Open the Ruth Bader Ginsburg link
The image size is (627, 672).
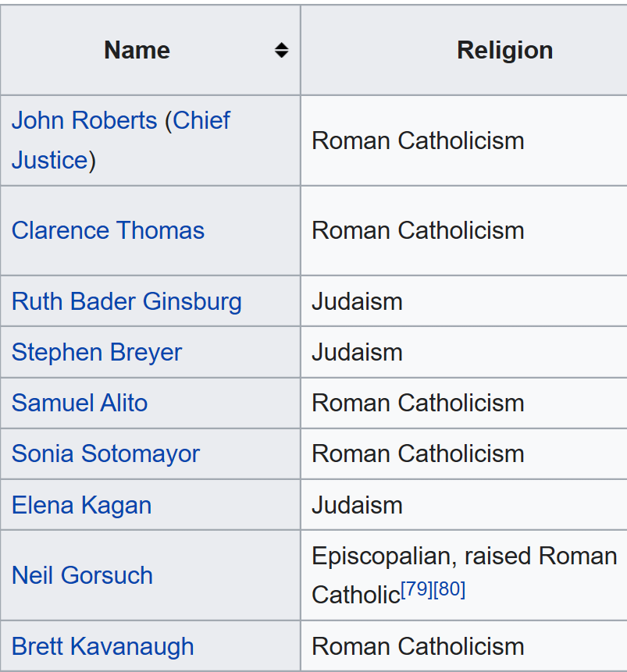click(126, 302)
